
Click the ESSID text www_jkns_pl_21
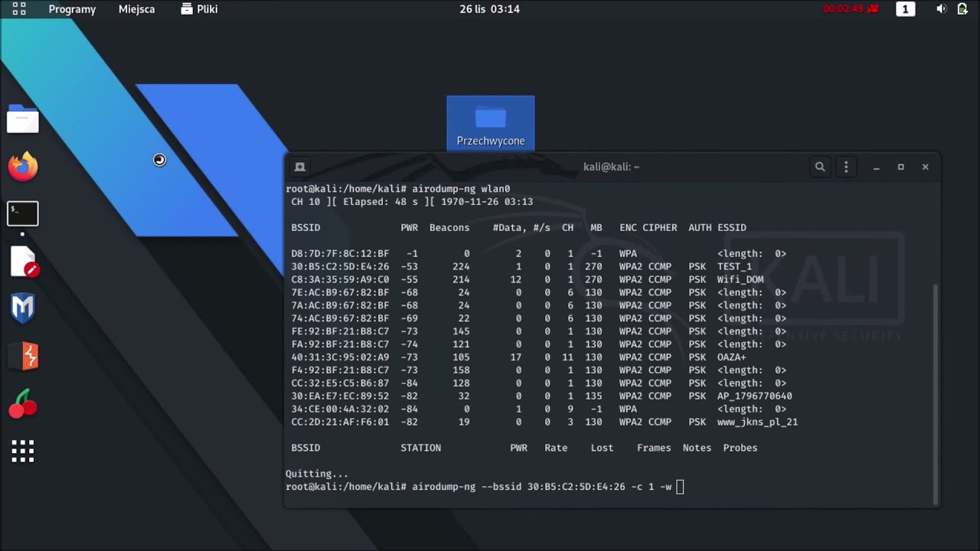757,422
